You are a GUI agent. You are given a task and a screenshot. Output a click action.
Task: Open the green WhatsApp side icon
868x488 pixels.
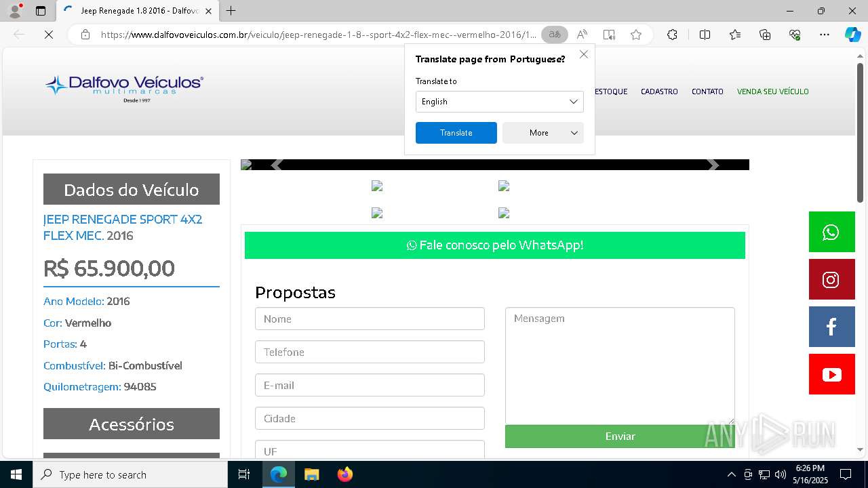pyautogui.click(x=831, y=232)
